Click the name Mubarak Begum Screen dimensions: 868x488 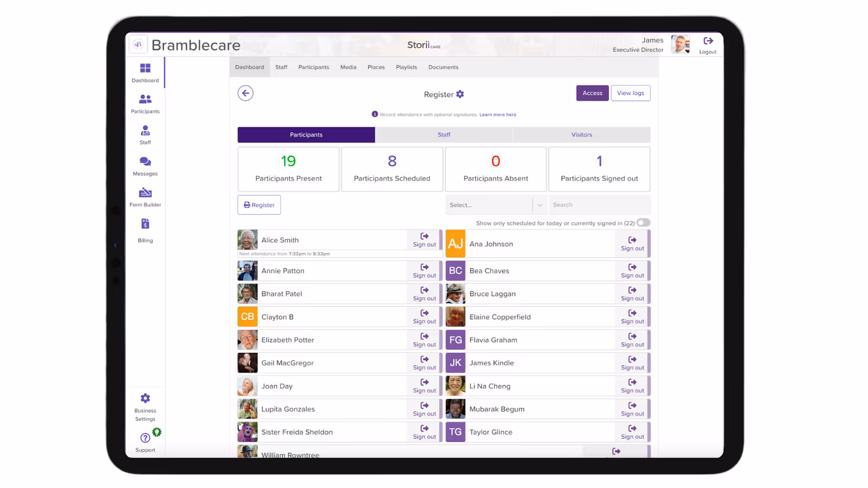[x=497, y=409]
